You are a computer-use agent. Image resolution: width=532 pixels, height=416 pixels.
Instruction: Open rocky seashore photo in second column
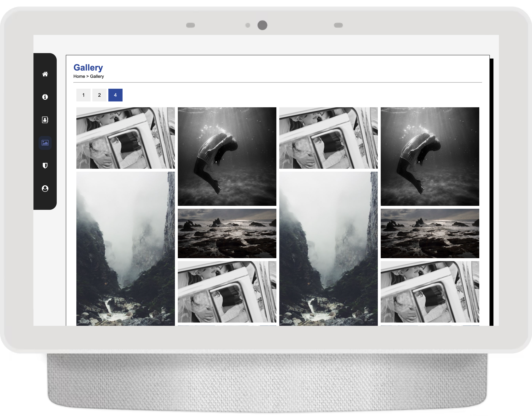[227, 233]
